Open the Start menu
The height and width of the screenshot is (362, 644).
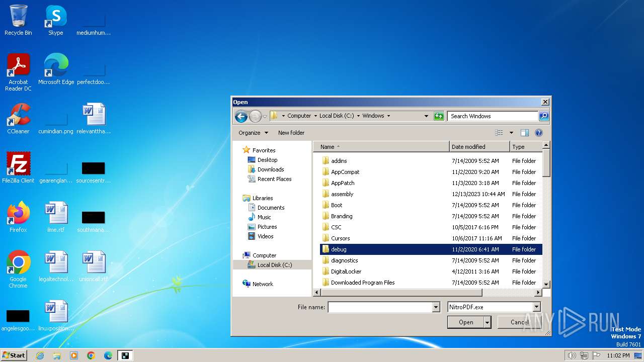14,355
